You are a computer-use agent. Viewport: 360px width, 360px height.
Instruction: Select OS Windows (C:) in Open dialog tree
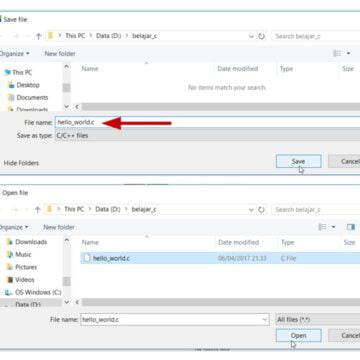(x=38, y=293)
